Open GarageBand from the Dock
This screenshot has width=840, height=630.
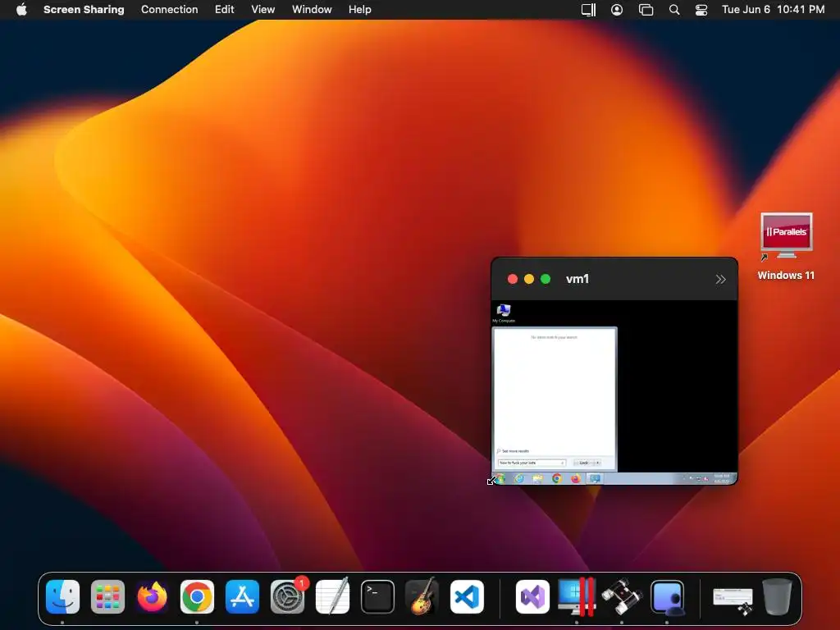pyautogui.click(x=422, y=596)
